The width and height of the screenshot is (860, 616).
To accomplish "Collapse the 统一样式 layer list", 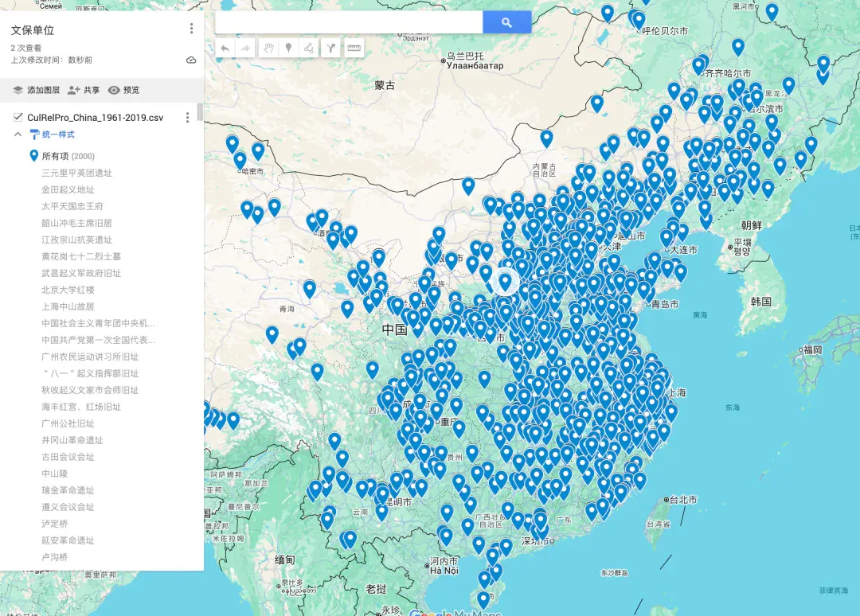I will 18,135.
